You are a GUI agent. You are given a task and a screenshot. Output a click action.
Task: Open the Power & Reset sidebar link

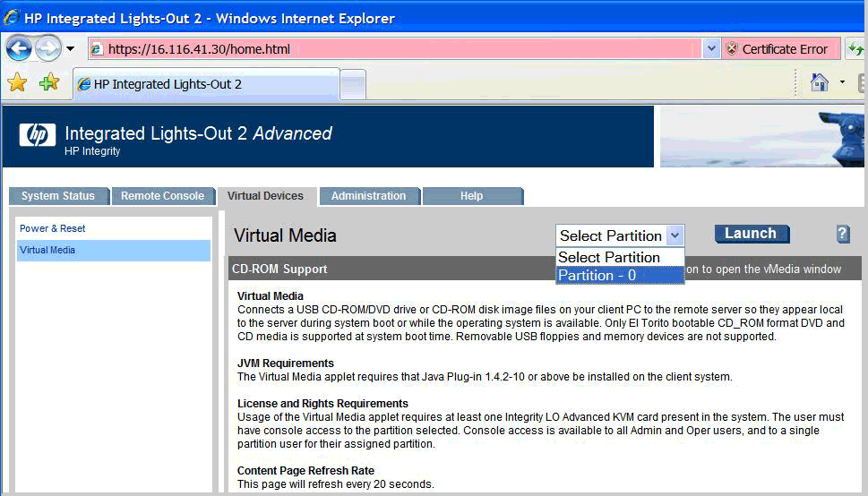tap(53, 228)
